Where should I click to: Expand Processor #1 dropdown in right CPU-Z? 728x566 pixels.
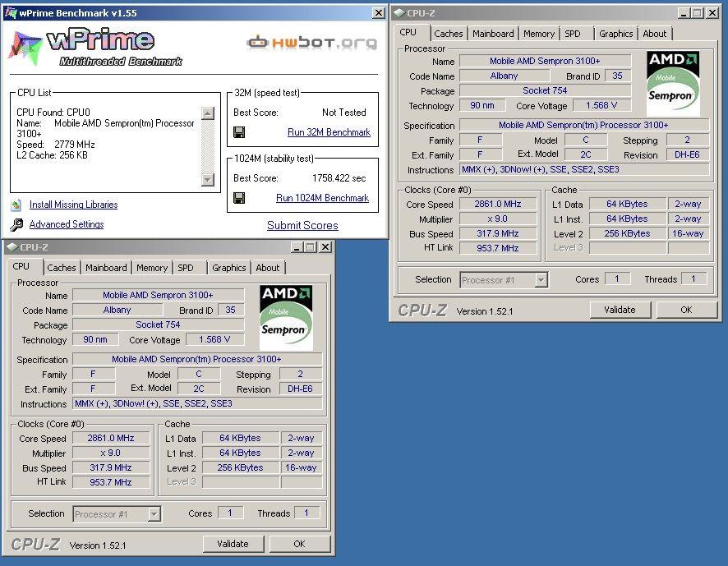click(x=541, y=280)
